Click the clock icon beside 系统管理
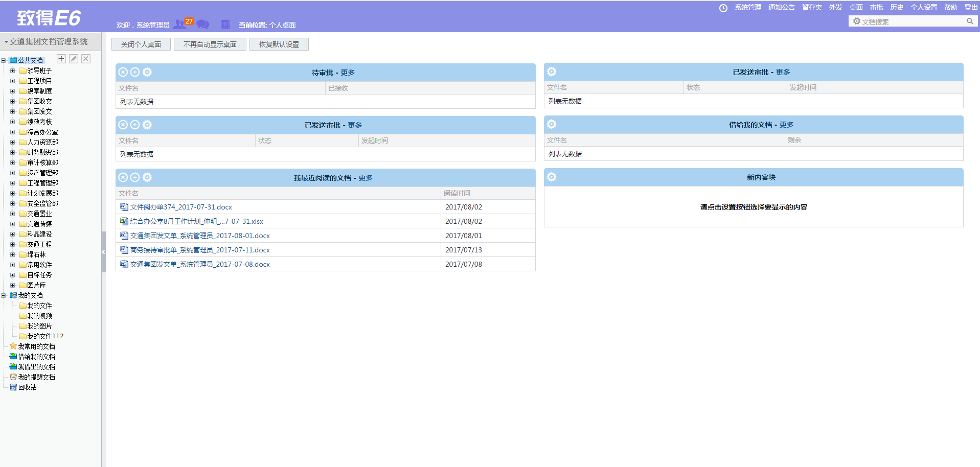980x467 pixels. 723,8
